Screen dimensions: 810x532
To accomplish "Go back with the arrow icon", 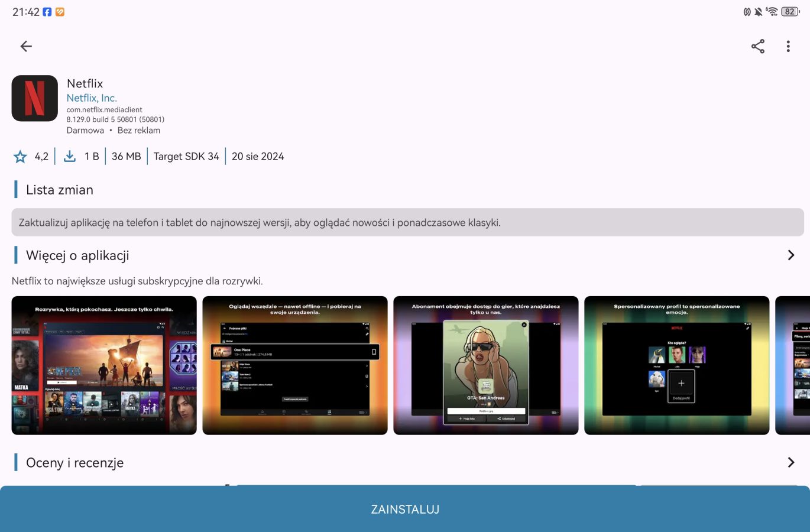I will point(26,46).
